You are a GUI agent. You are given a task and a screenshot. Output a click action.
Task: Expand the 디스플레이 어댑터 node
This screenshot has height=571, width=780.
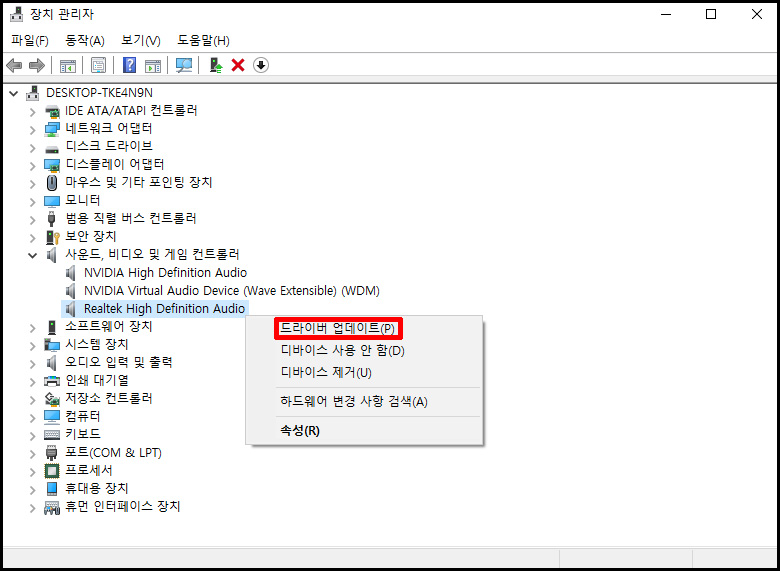[x=33, y=166]
